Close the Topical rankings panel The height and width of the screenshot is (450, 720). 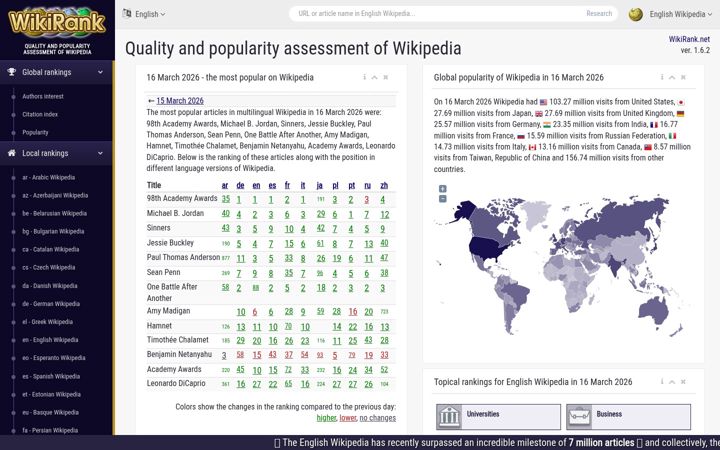tap(683, 382)
